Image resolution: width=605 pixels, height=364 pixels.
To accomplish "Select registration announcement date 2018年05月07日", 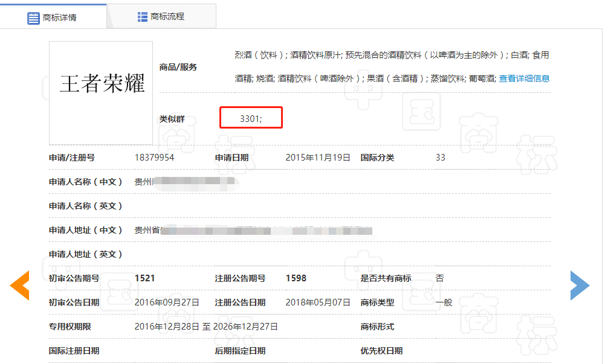I will 318,302.
